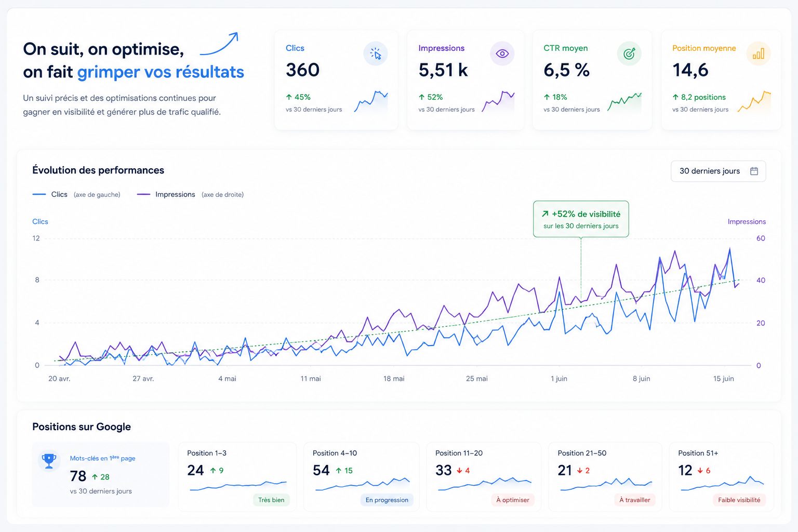Click the 5,51 k impressions value
The height and width of the screenshot is (532, 798).
tap(443, 70)
